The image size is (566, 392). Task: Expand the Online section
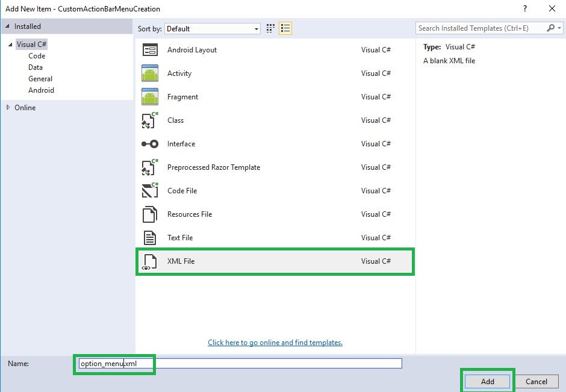8,107
